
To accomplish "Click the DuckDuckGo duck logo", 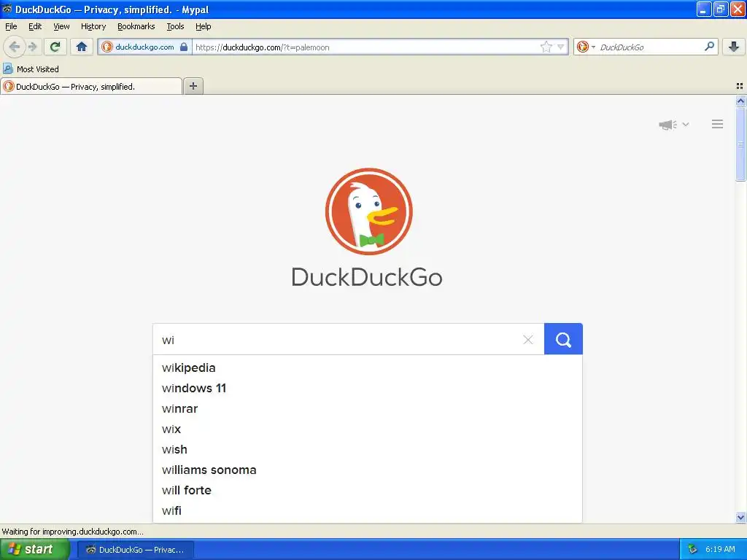I will click(x=368, y=211).
